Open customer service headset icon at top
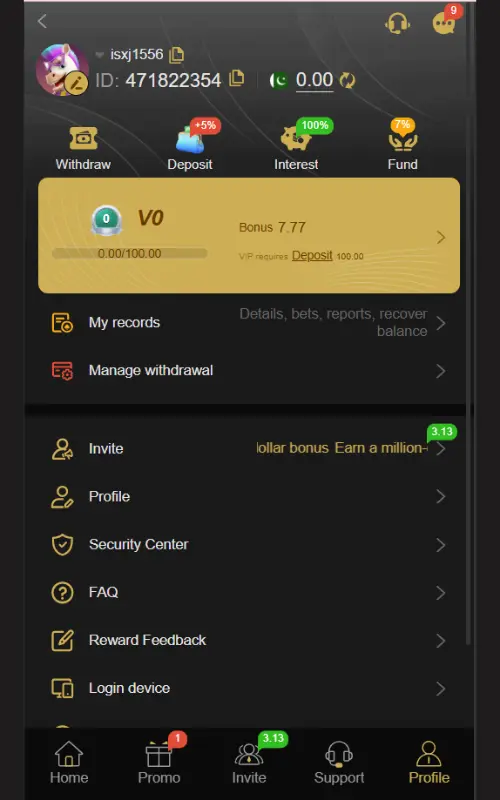The width and height of the screenshot is (500, 800). (397, 23)
